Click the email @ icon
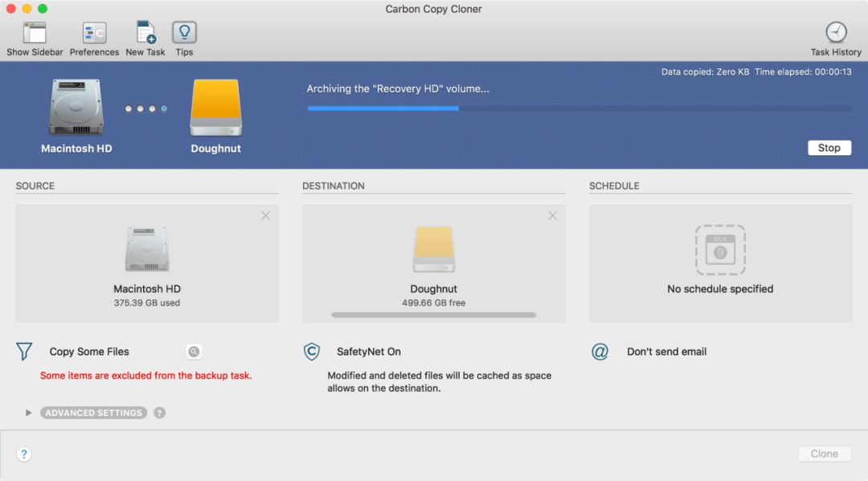This screenshot has width=868, height=481. pos(600,351)
